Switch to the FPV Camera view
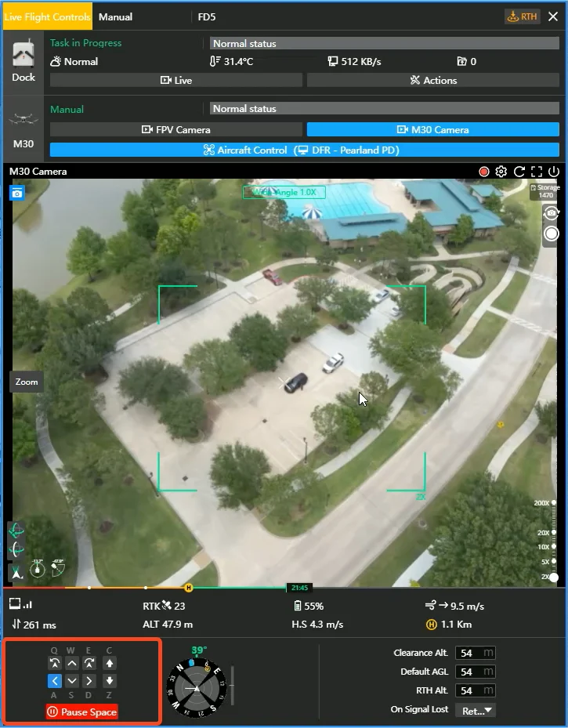The image size is (568, 728). pos(175,129)
